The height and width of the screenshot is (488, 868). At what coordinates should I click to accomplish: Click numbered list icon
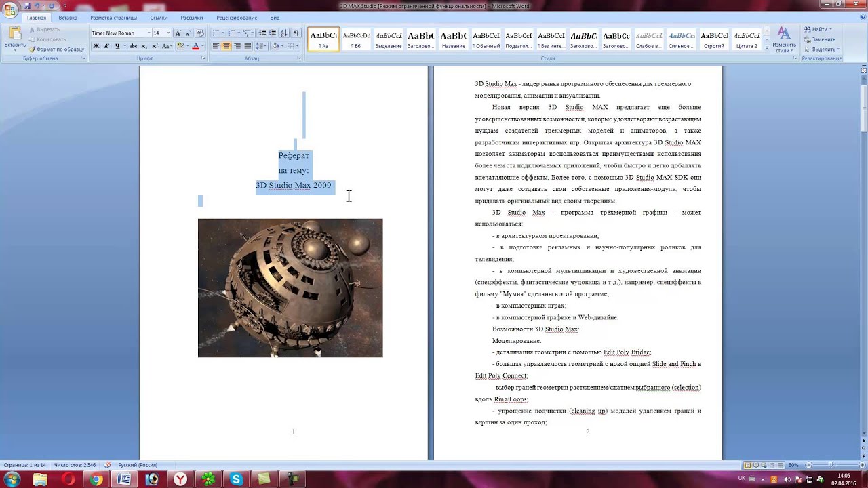tap(232, 33)
